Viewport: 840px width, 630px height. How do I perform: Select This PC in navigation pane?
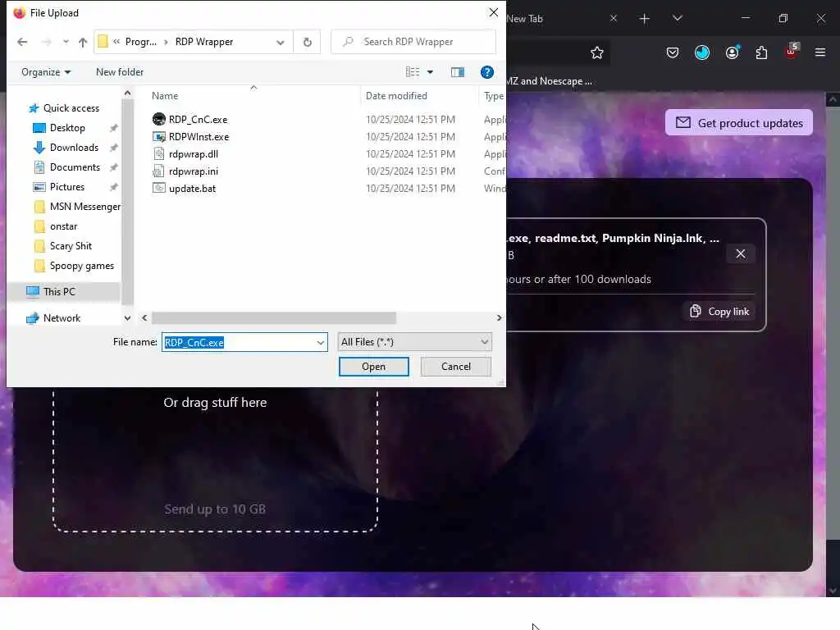pos(59,291)
